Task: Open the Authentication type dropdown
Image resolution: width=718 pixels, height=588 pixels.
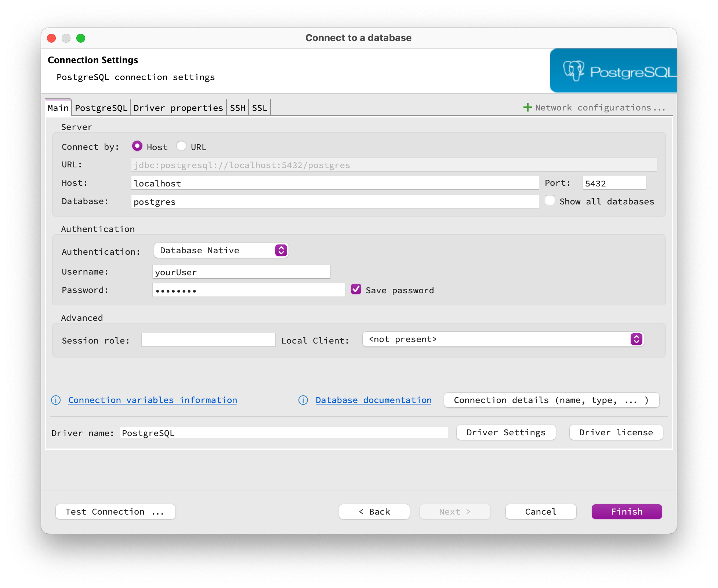Action: tap(221, 250)
